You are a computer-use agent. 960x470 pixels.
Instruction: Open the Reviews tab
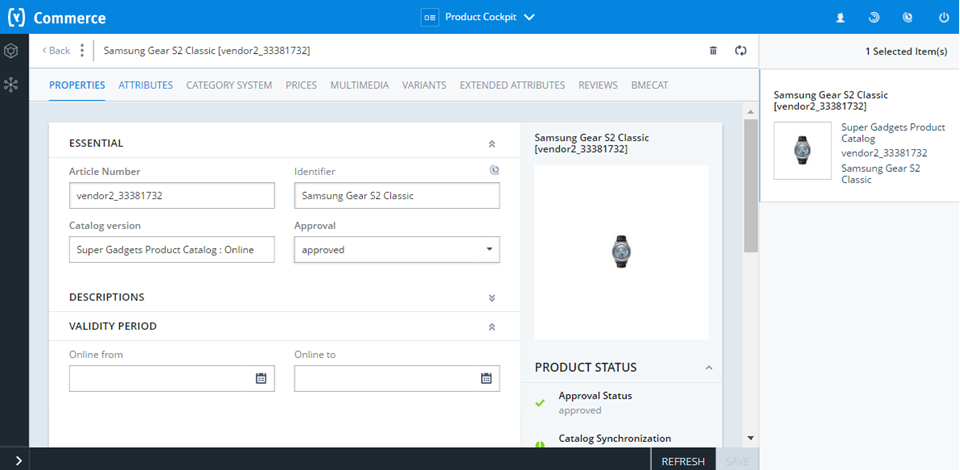click(598, 85)
